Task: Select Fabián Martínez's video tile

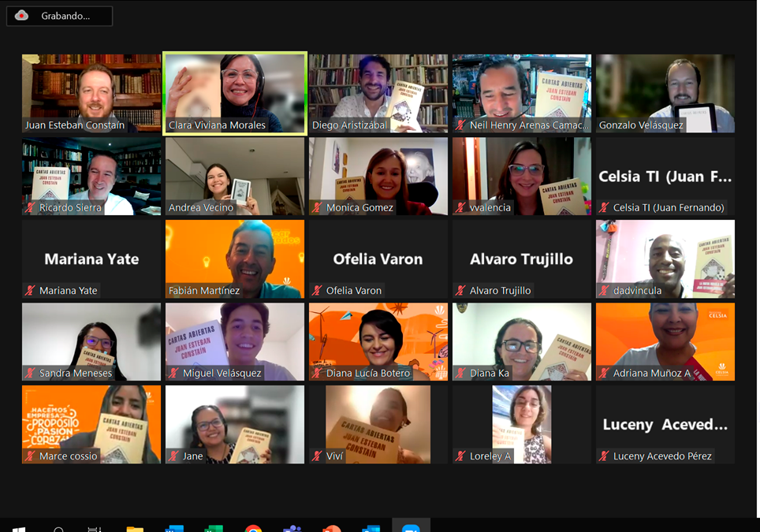Action: tap(235, 259)
